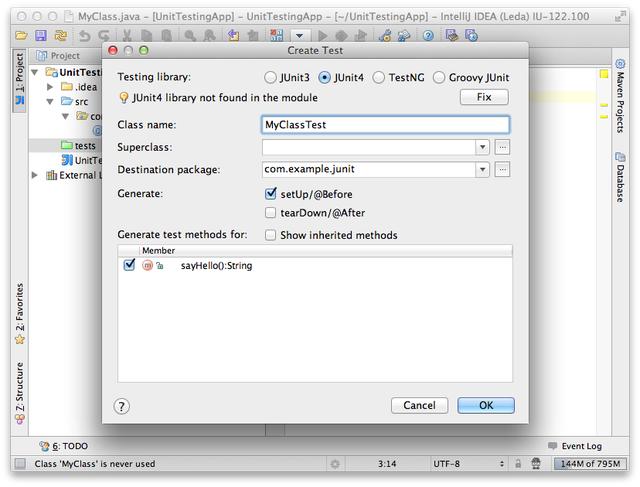Image resolution: width=640 pixels, height=487 pixels.
Task: Click the Synchronize toolbar icon
Action: click(x=60, y=36)
